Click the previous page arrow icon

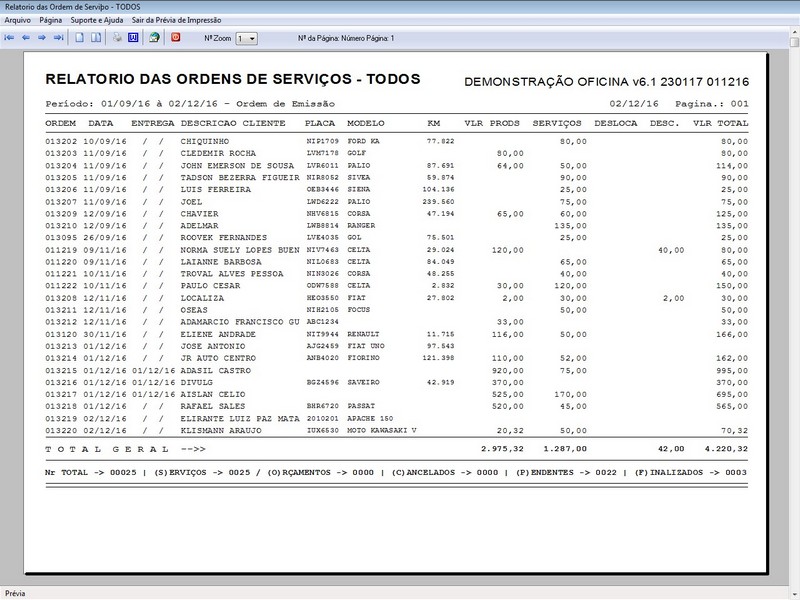pos(26,37)
